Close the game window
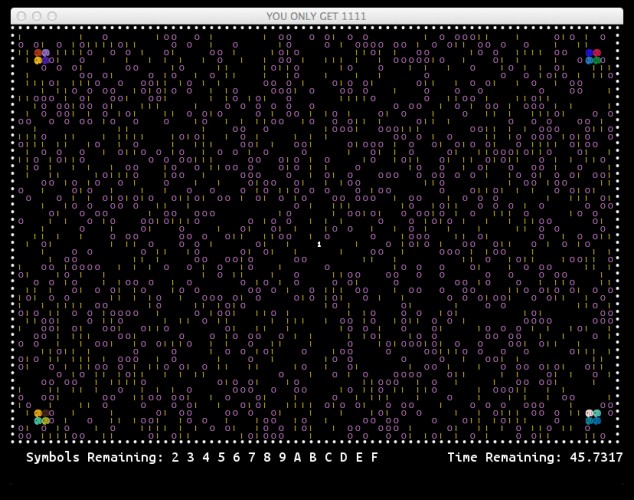634x500 pixels. click(21, 16)
